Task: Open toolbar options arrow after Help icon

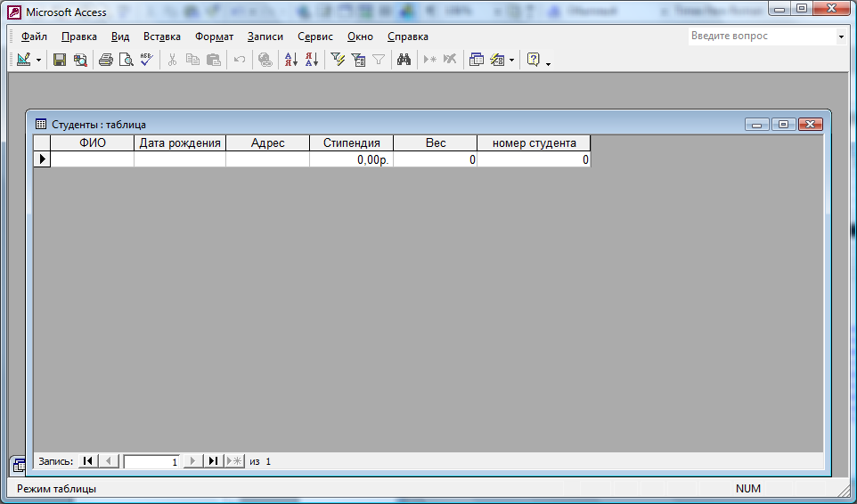Action: (x=548, y=63)
